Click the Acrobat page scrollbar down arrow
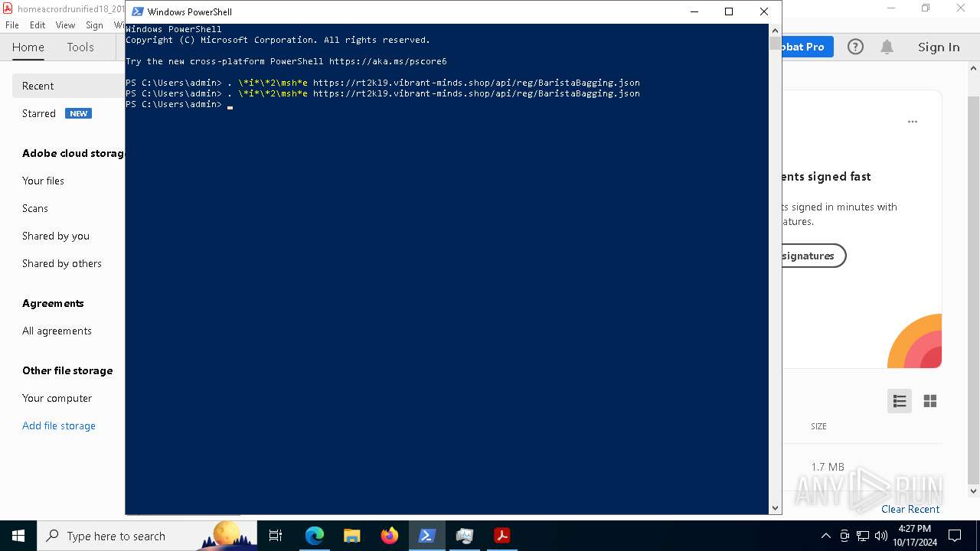Screen dimensions: 980x551 click(x=974, y=491)
